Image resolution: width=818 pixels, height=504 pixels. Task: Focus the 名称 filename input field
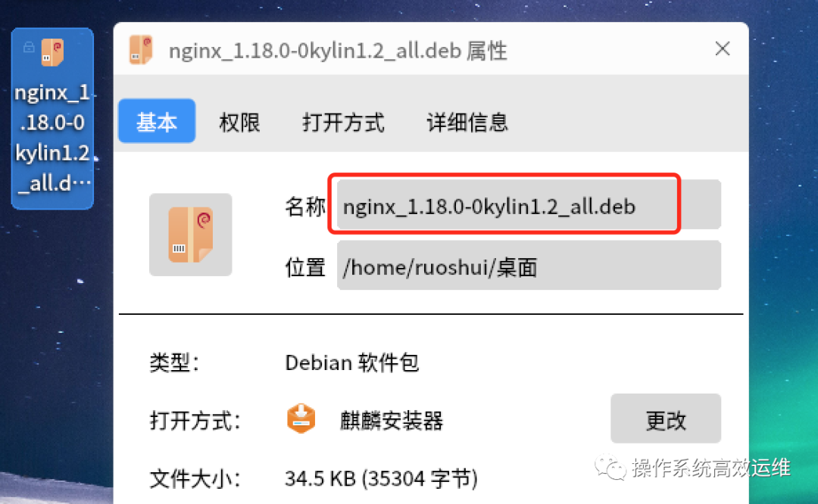click(529, 204)
